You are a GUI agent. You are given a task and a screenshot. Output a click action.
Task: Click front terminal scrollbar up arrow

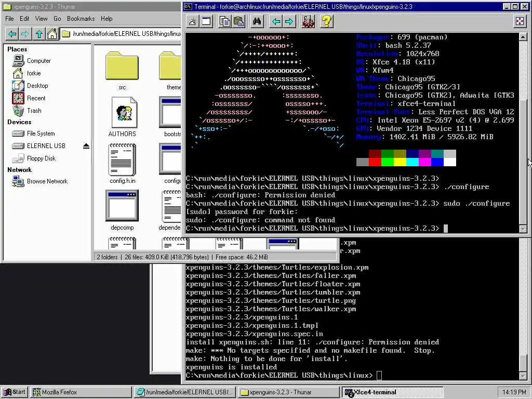tap(523, 37)
